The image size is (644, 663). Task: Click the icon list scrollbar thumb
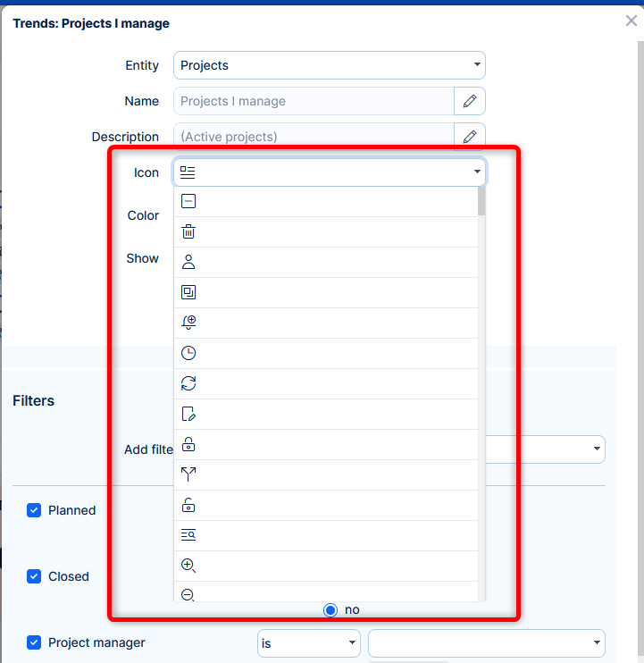481,201
